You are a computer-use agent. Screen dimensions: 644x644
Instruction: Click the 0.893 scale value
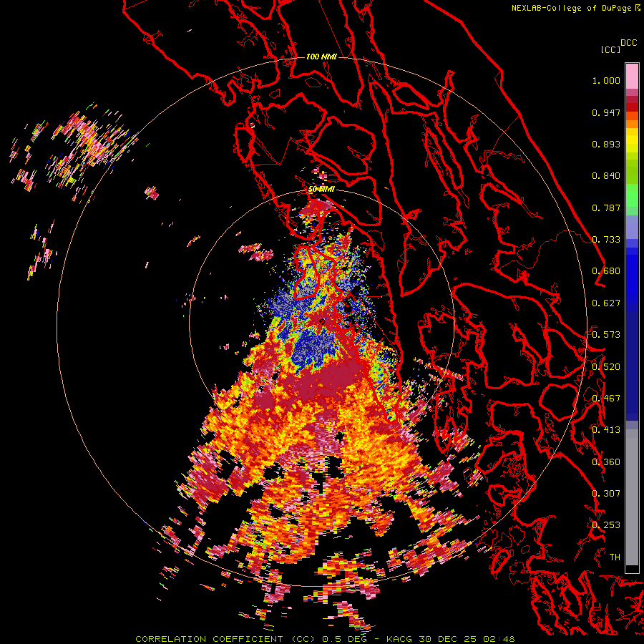606,144
